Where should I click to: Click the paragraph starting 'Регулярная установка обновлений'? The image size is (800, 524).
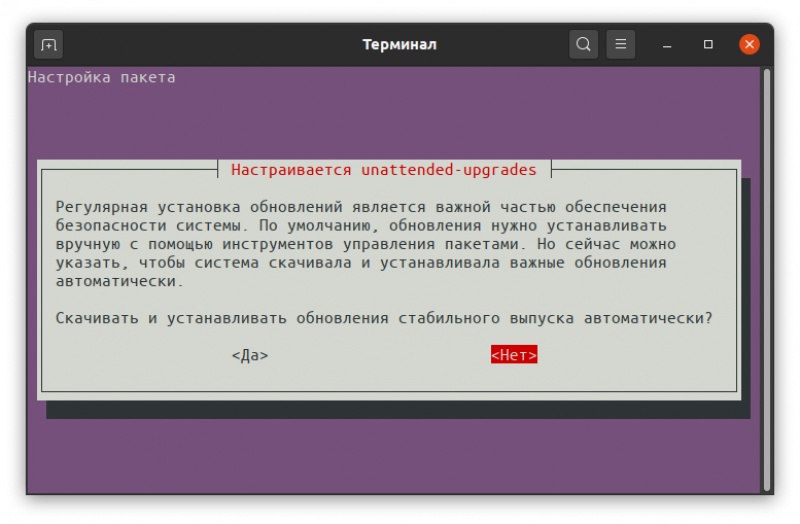point(365,244)
